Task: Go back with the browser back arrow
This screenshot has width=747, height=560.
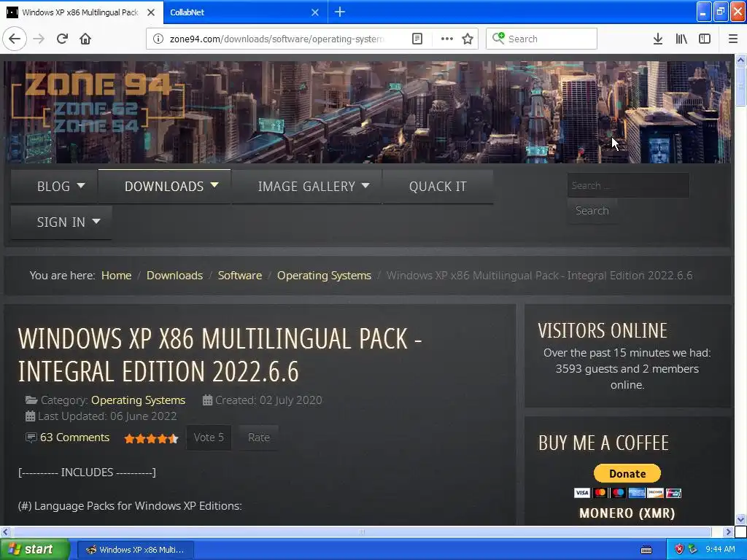Action: [x=15, y=39]
